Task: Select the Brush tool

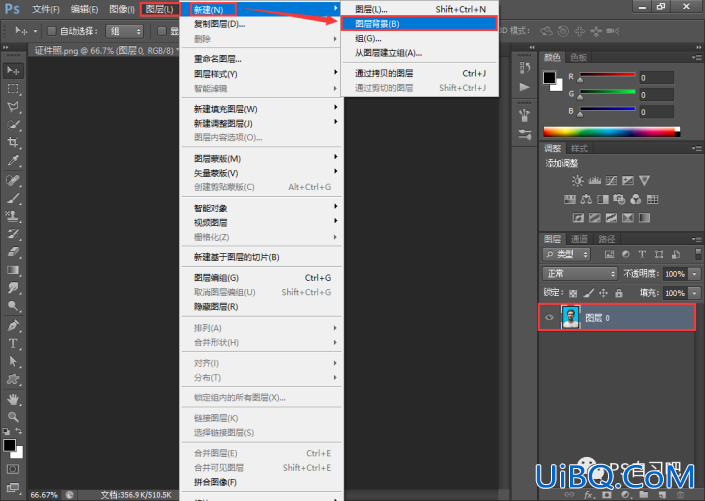Action: (13, 198)
